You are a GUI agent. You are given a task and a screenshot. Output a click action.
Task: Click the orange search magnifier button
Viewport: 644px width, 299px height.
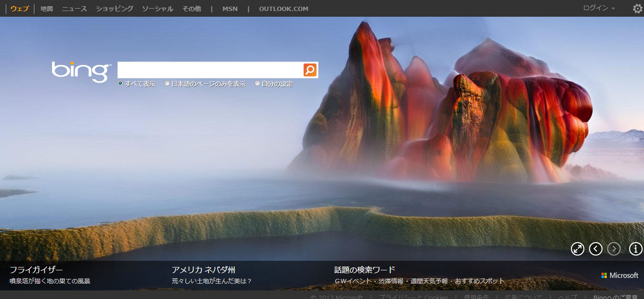pos(310,70)
